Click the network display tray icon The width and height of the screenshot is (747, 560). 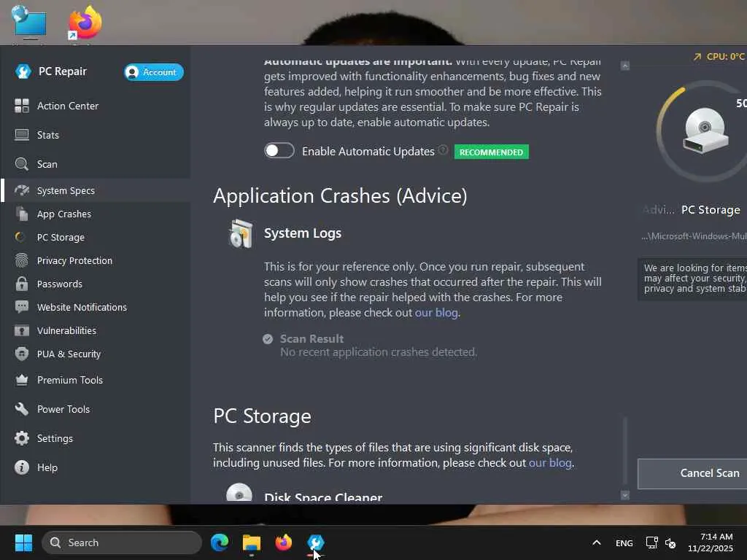point(651,542)
